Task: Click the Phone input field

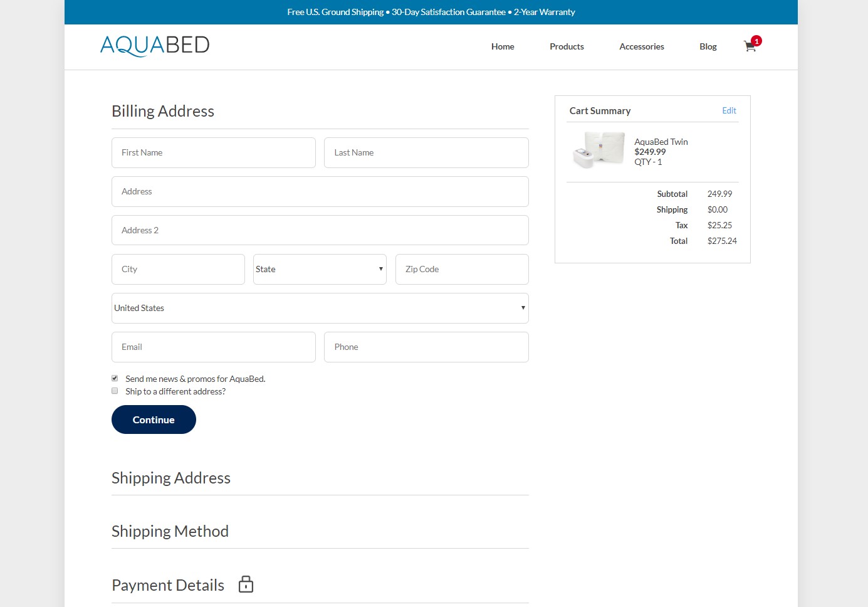Action: [426, 347]
